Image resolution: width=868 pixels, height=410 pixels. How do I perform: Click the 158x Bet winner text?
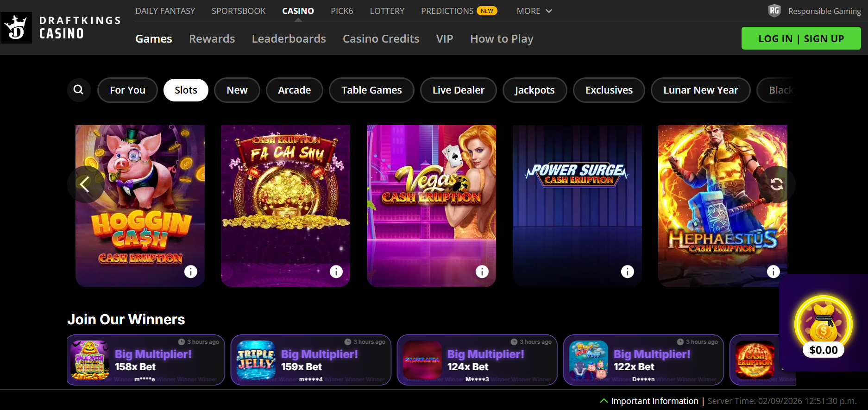click(135, 367)
